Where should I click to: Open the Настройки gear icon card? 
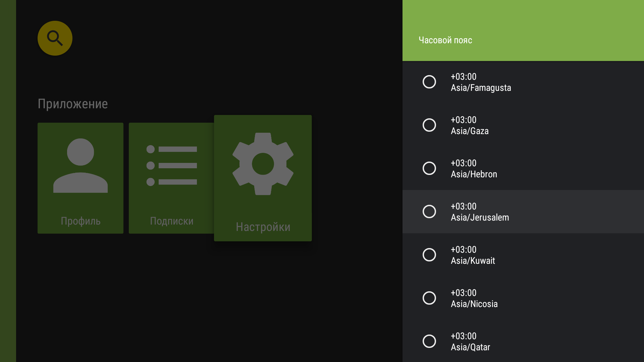click(263, 178)
